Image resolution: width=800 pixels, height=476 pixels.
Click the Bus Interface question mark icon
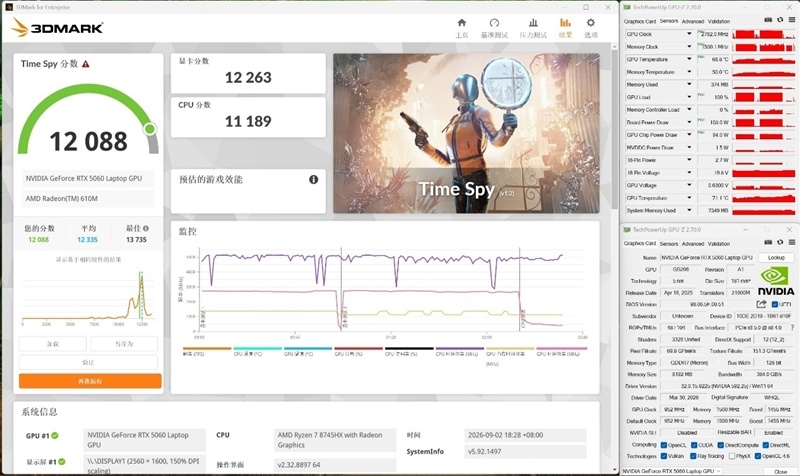[x=792, y=328]
